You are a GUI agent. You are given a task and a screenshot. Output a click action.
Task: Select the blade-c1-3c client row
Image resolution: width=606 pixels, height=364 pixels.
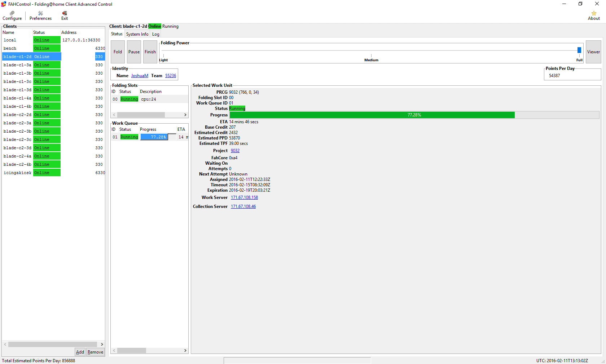point(53,81)
